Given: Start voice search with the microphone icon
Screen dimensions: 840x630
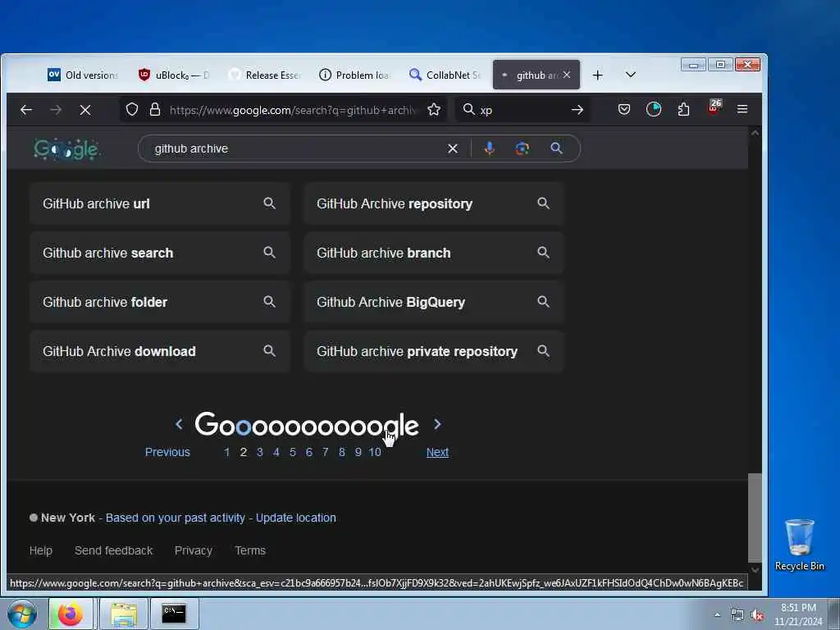Looking at the screenshot, I should 489,148.
